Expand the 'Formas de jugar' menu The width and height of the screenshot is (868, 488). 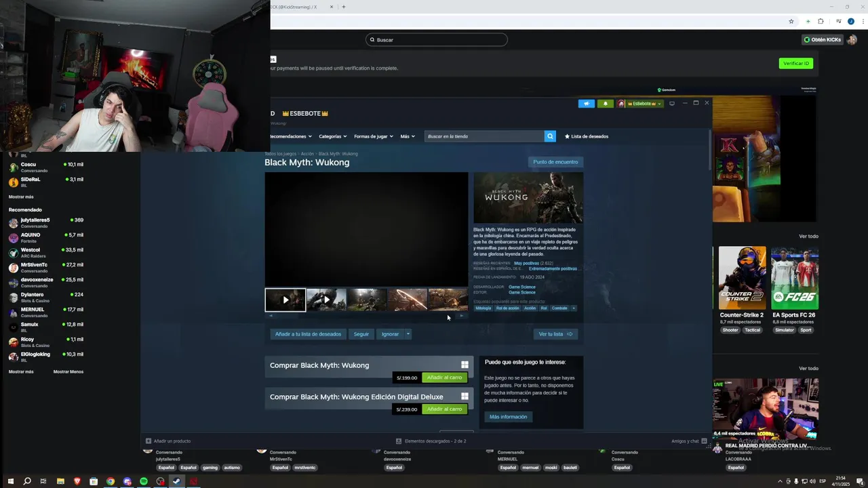coord(374,136)
